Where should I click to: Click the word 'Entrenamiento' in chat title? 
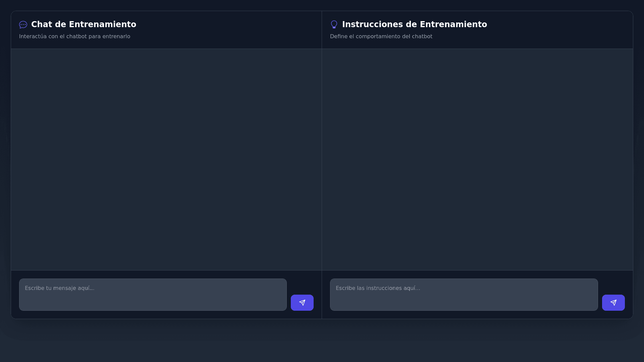pyautogui.click(x=102, y=24)
